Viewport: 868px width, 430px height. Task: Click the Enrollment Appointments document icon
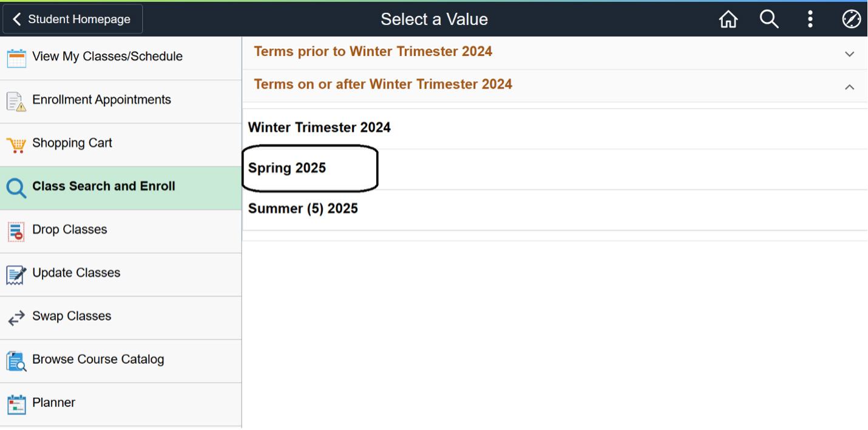[x=16, y=101]
